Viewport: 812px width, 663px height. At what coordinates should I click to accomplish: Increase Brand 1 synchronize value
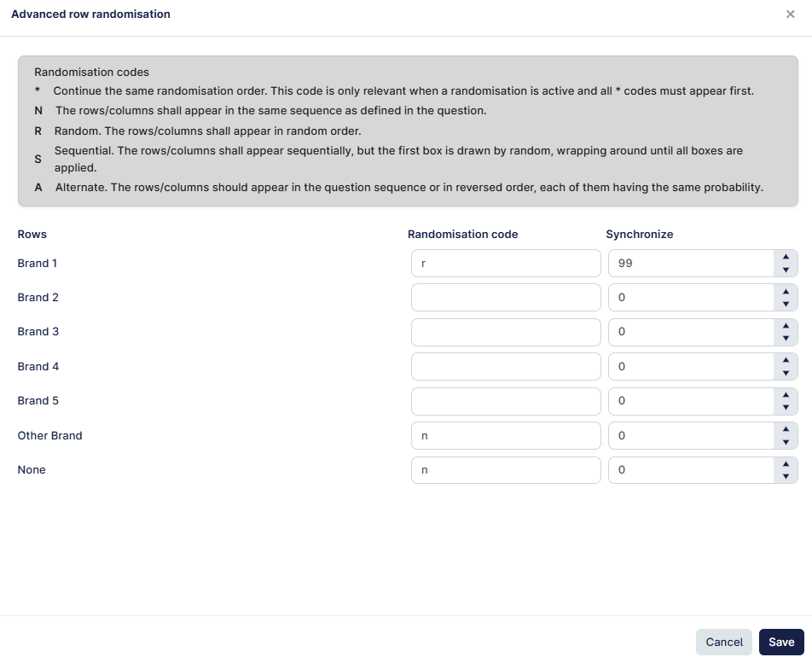tap(786, 257)
